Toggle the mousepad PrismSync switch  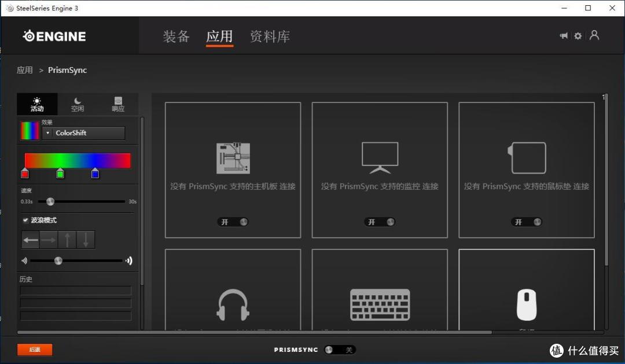[527, 222]
